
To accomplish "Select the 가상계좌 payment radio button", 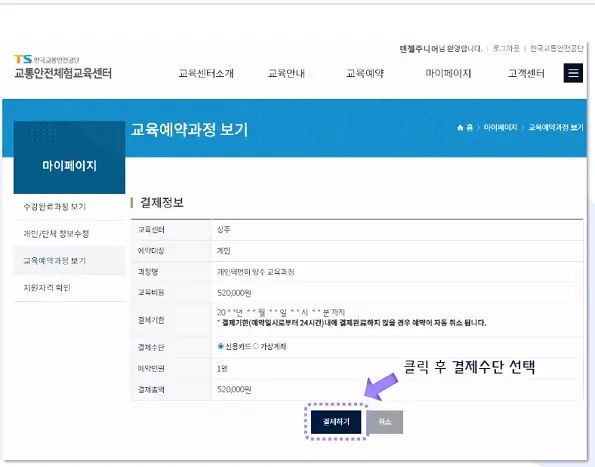I will (255, 346).
